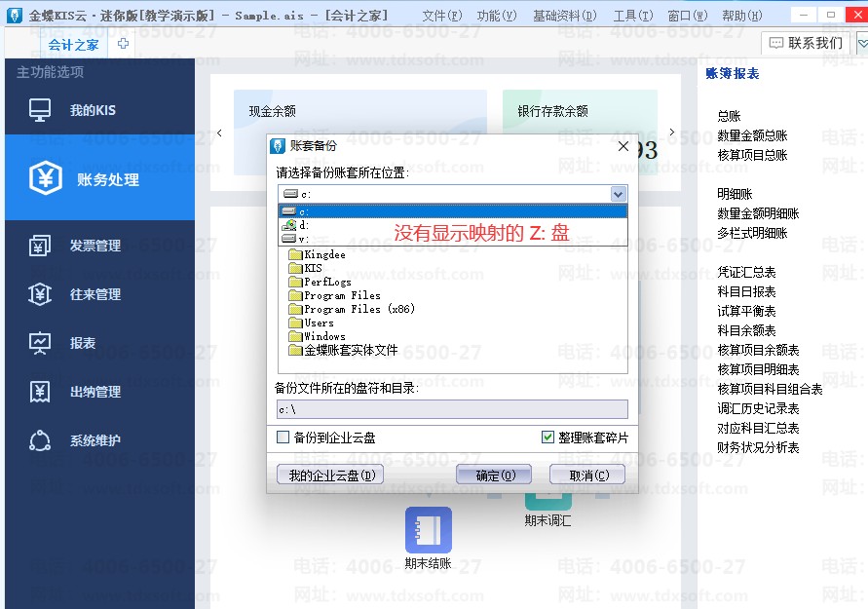The height and width of the screenshot is (609, 868).
Task: Choose drive c: in dropdown list
Action: [x=452, y=211]
